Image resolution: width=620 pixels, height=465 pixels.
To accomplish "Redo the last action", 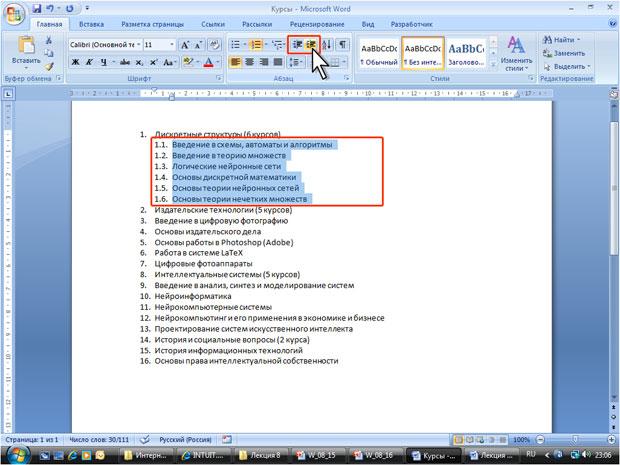I will click(70, 8).
